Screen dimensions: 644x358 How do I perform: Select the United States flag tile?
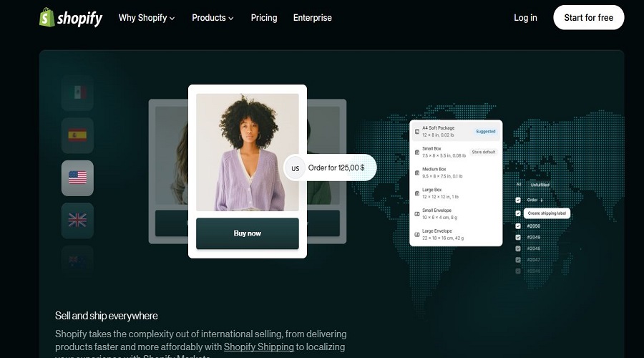(77, 178)
